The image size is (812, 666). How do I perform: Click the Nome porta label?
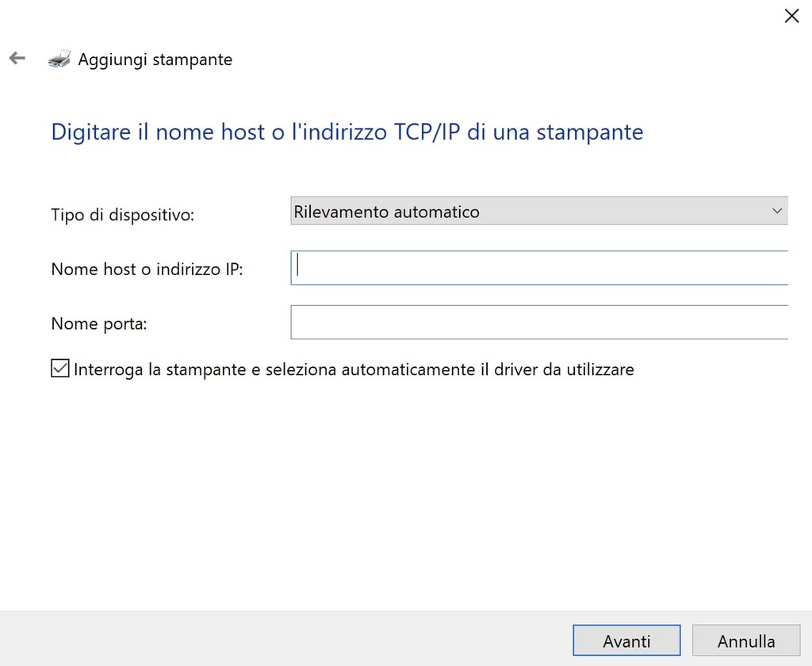(x=99, y=323)
